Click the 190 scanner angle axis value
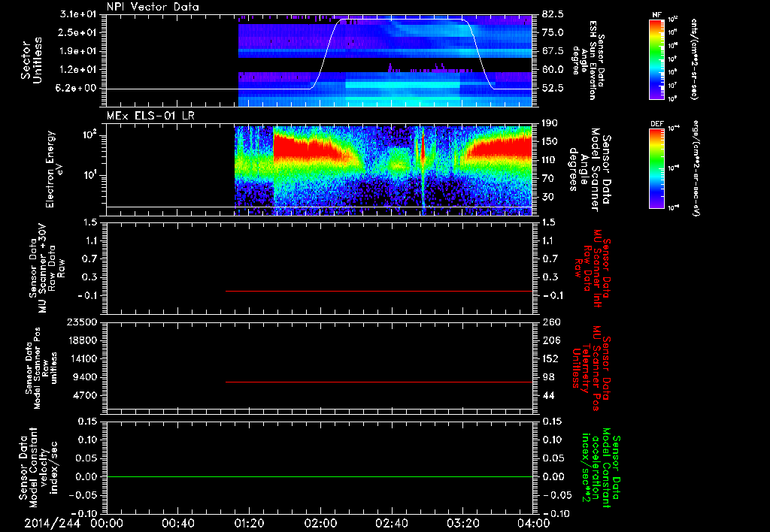770x532 pixels. 550,123
